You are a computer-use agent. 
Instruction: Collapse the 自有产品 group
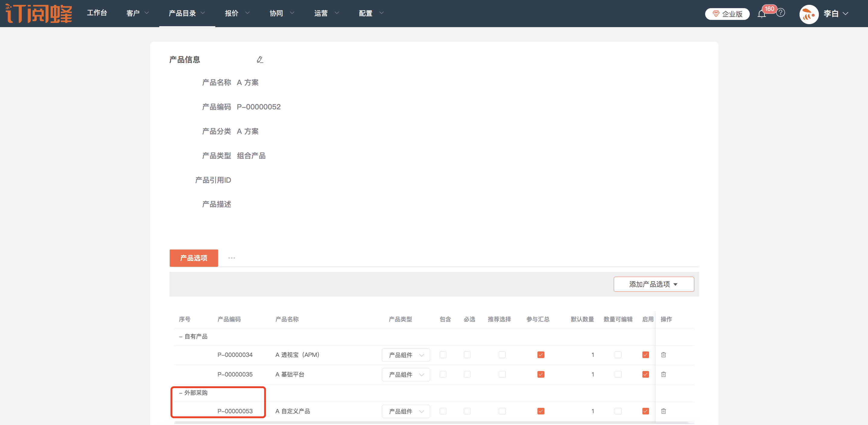pyautogui.click(x=181, y=336)
